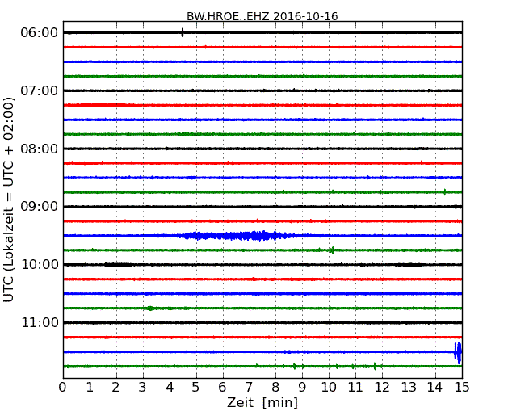Click the x-axis tick label 10
Screen dimensions: 525x420
pyautogui.click(x=329, y=388)
